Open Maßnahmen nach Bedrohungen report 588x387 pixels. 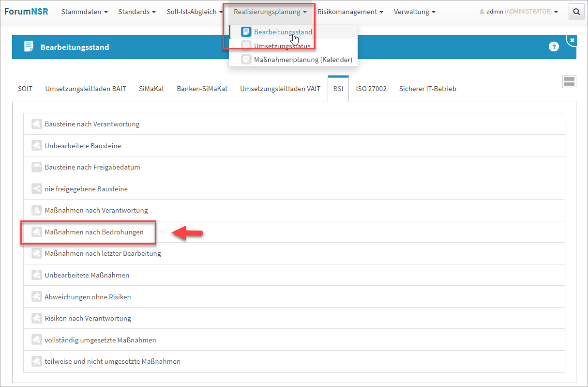pos(94,232)
